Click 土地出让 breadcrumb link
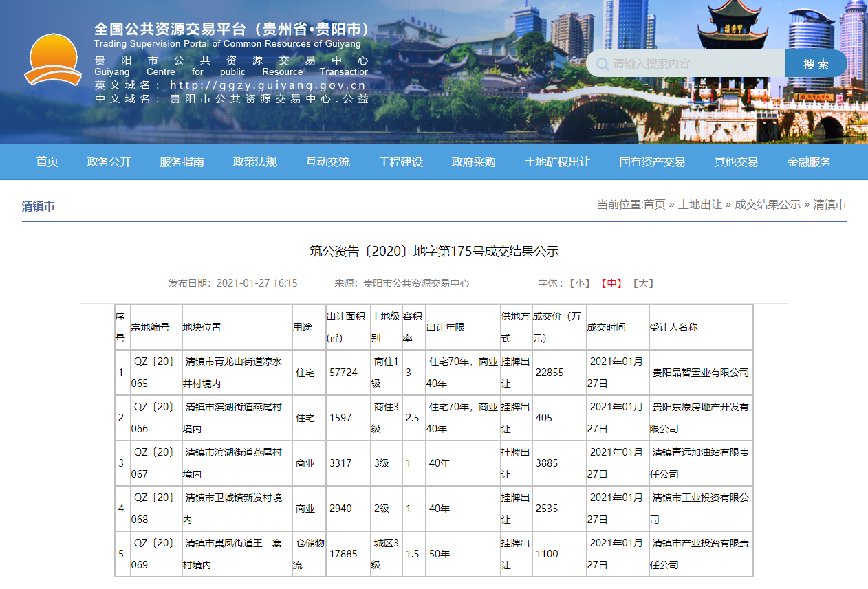 [x=699, y=205]
